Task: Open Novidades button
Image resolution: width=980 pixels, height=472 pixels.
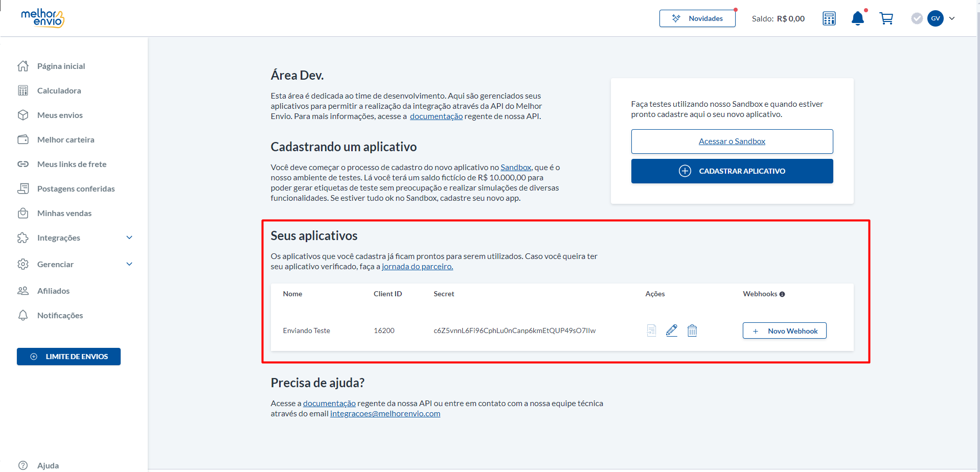Action: (697, 18)
